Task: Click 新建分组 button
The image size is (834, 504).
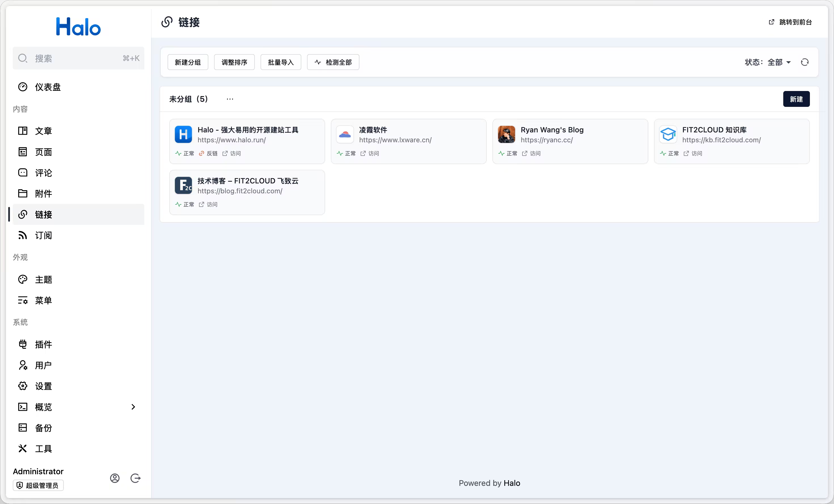Action: pyautogui.click(x=188, y=62)
